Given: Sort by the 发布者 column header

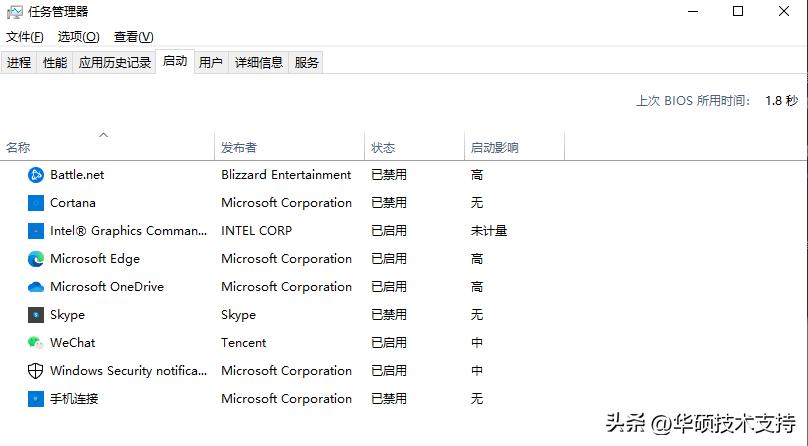Looking at the screenshot, I should coord(290,147).
